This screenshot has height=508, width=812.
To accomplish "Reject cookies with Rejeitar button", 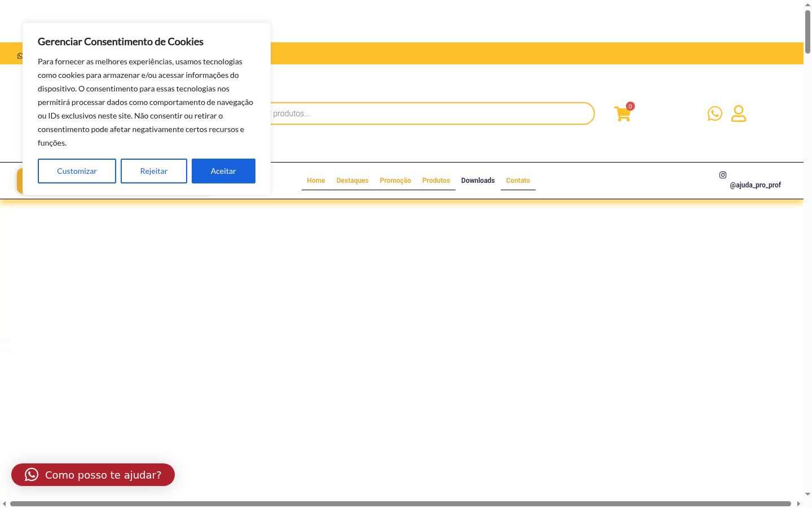I will [x=154, y=171].
